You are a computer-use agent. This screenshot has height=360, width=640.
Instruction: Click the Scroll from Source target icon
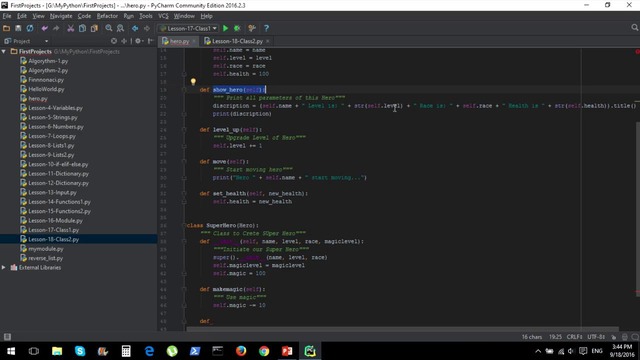point(114,41)
